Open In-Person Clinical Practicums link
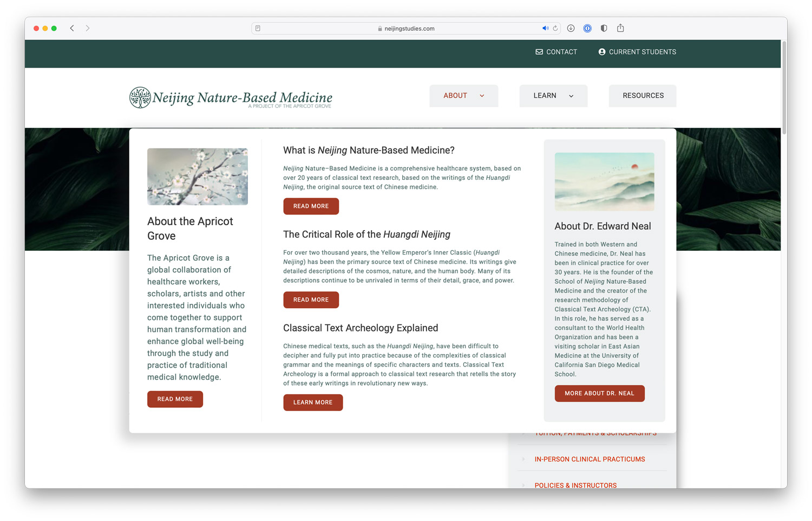Viewport: 812px width, 521px height. tap(590, 459)
